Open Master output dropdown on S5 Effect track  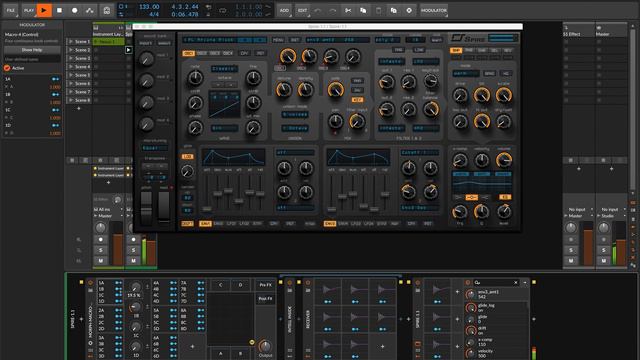click(x=578, y=216)
